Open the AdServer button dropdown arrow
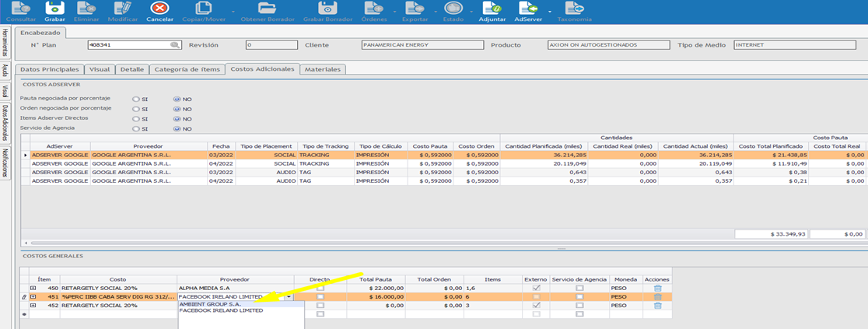The width and height of the screenshot is (868, 329). (x=550, y=11)
